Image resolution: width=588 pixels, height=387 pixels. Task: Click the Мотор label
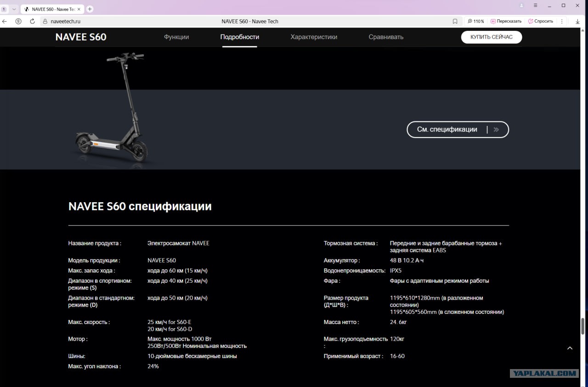coord(78,339)
